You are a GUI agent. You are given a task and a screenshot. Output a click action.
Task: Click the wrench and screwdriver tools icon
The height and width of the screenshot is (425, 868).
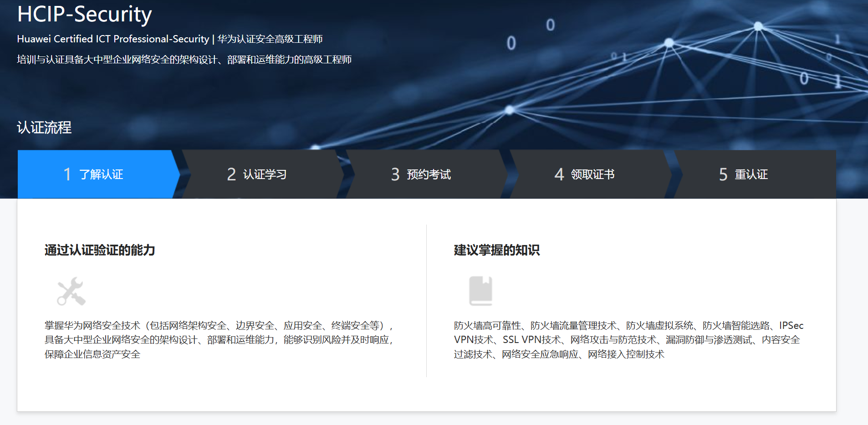point(71,291)
